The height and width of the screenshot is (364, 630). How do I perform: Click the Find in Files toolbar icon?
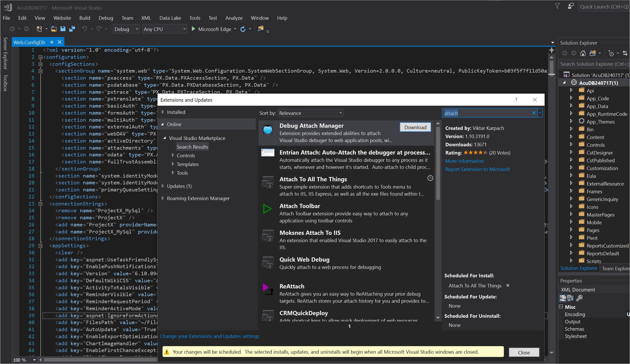[x=261, y=29]
